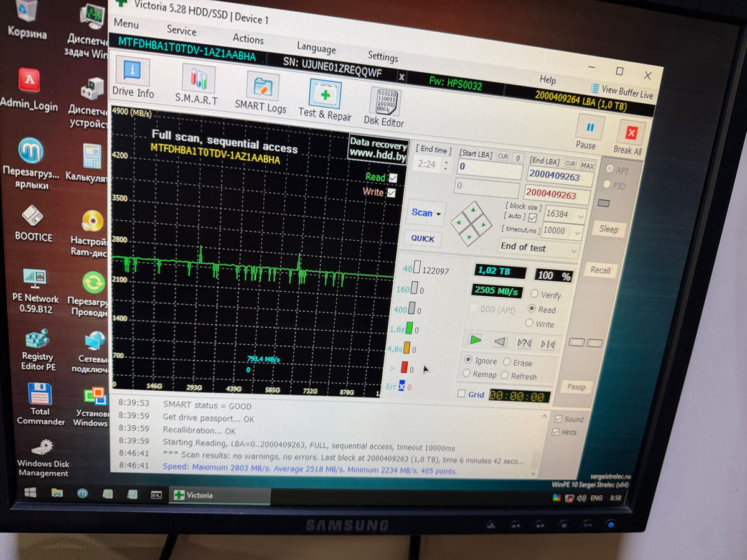Open the Actions menu
Screen dimensions: 747x560
click(x=248, y=39)
